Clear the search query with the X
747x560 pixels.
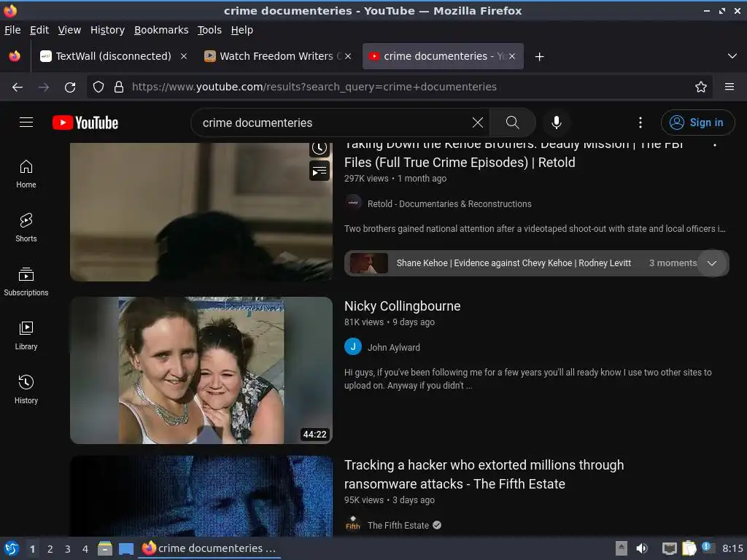[x=477, y=122]
